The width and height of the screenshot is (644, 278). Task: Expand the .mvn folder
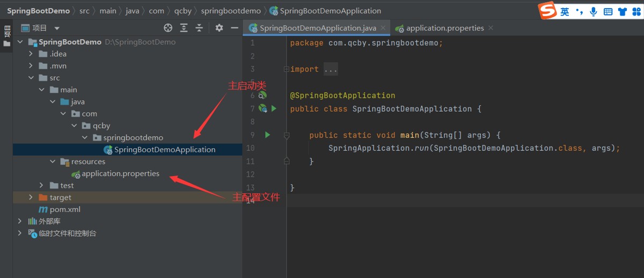[31, 65]
